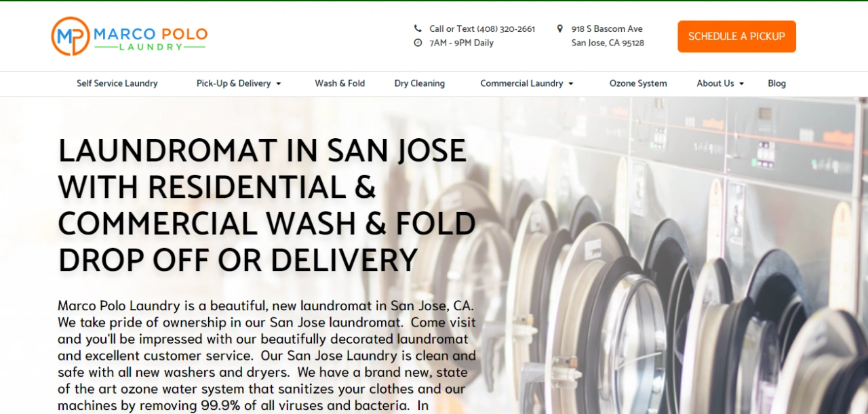This screenshot has width=868, height=414.
Task: Click the clock icon next to 7AM - 9PM Daily
Action: [x=418, y=43]
